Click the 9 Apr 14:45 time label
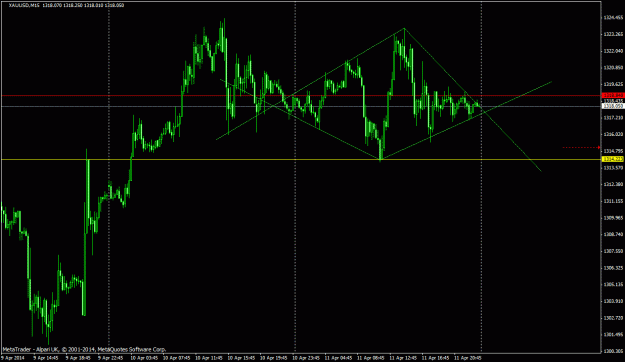The height and width of the screenshot is (362, 625). click(46, 358)
